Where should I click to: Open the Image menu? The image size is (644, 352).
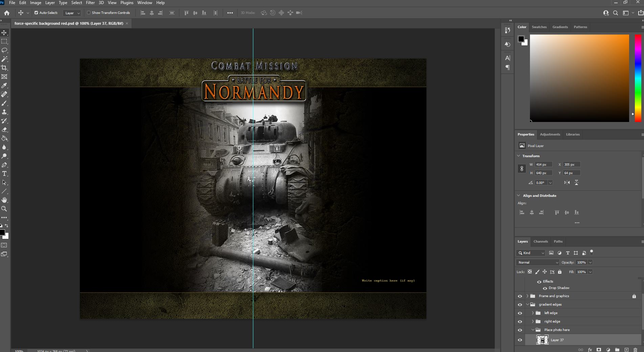[x=36, y=3]
